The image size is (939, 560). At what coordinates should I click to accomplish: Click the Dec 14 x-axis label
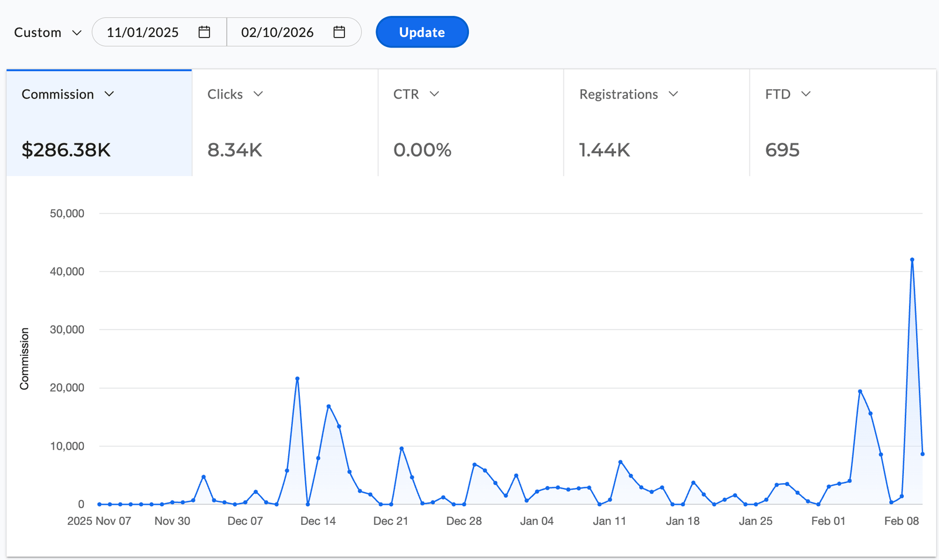pos(318,521)
